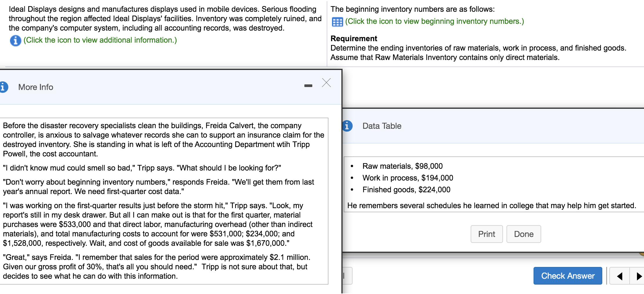
Task: Click the Data Table header bar
Action: (x=382, y=126)
